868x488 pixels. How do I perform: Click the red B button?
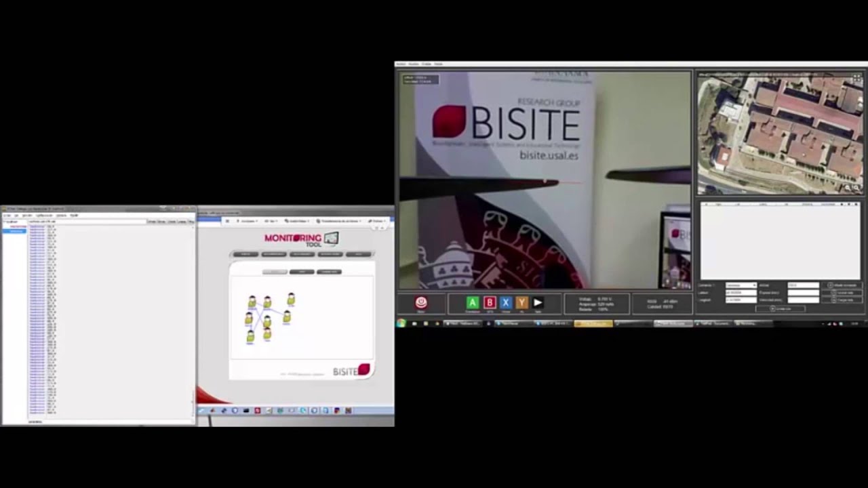coord(490,302)
